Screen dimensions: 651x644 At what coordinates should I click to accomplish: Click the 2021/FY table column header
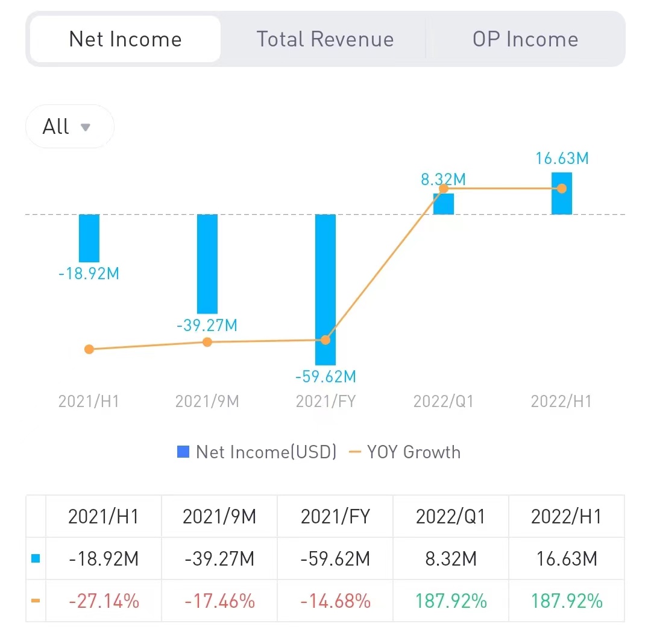tap(335, 517)
